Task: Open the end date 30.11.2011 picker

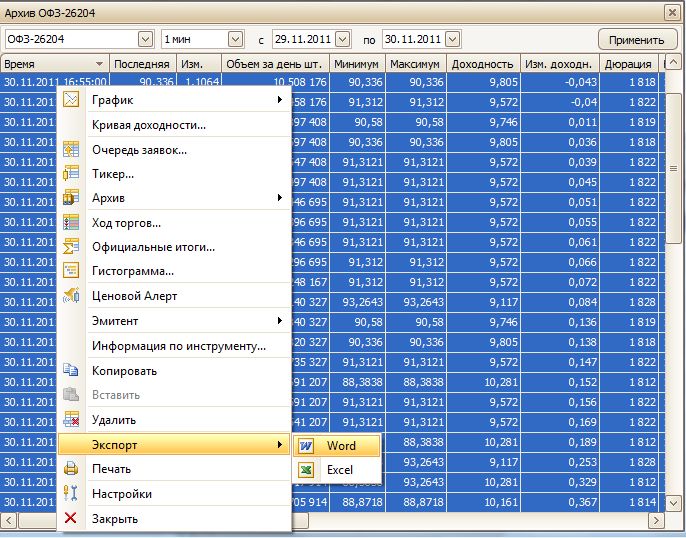Action: (x=453, y=39)
